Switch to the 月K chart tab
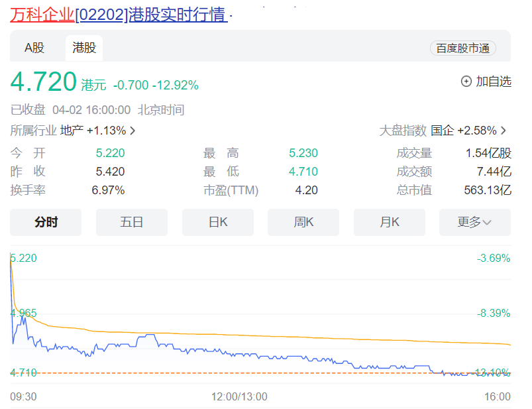This screenshot has height=409, width=532. coord(390,222)
